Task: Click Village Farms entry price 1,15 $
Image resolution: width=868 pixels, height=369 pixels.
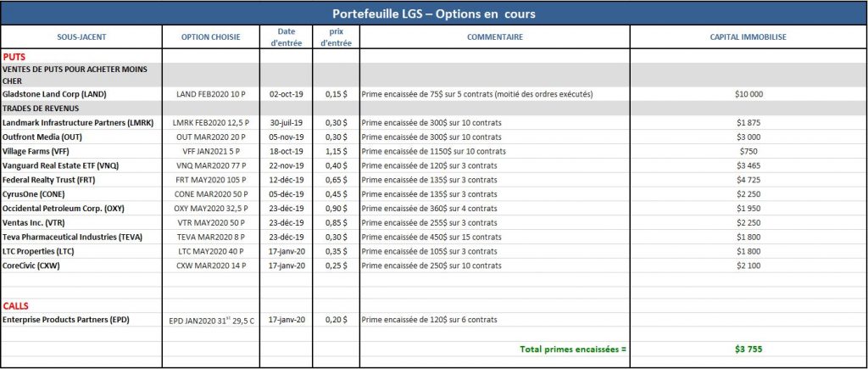Action: click(x=336, y=151)
